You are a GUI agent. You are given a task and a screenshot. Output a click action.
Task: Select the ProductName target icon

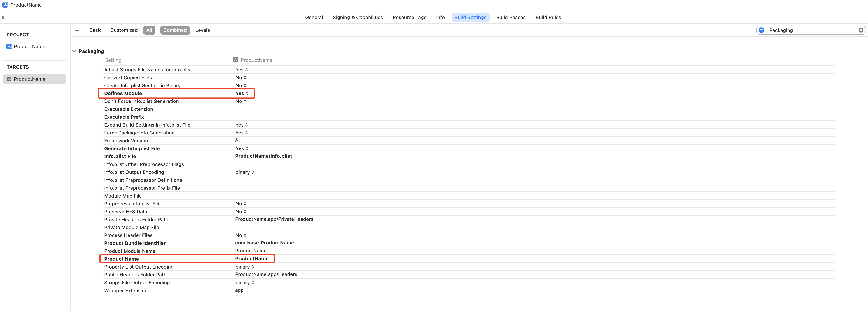pos(9,79)
